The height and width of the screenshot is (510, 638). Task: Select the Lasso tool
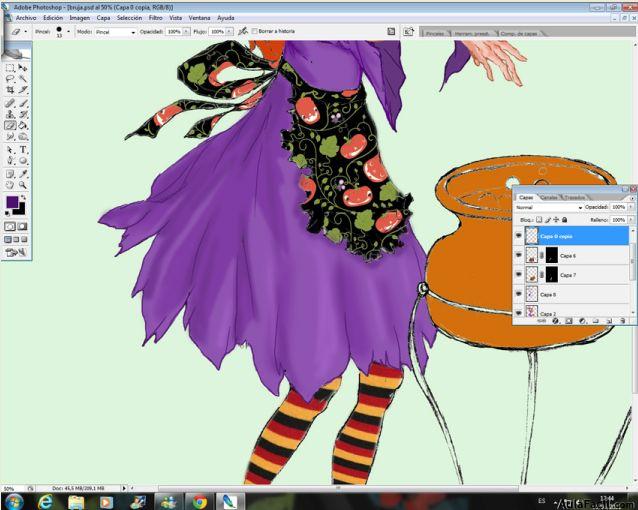pyautogui.click(x=10, y=79)
